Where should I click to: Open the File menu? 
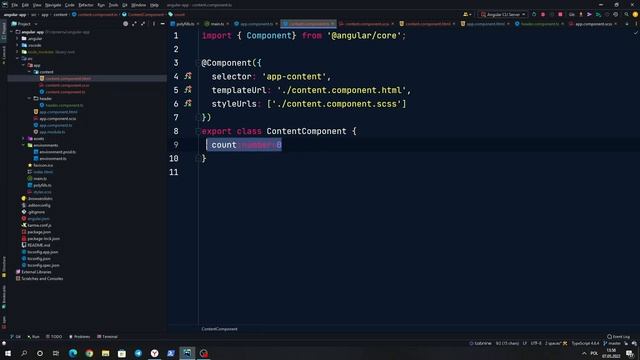[14, 5]
